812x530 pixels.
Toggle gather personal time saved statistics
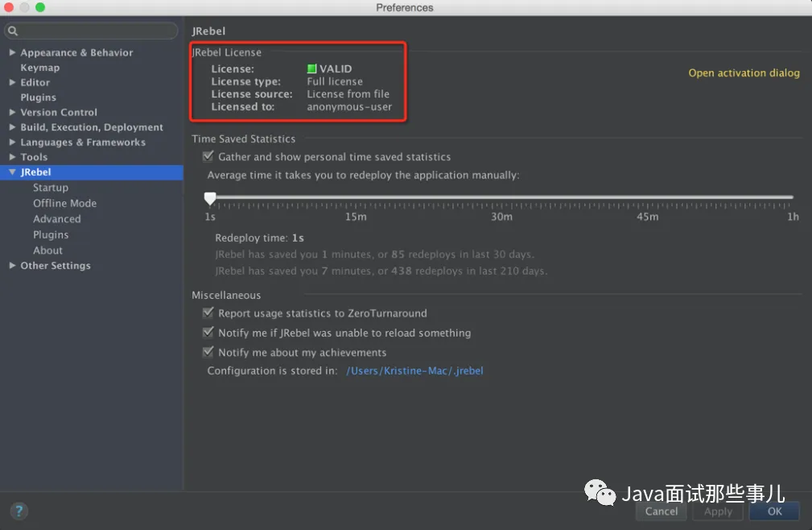(x=208, y=156)
